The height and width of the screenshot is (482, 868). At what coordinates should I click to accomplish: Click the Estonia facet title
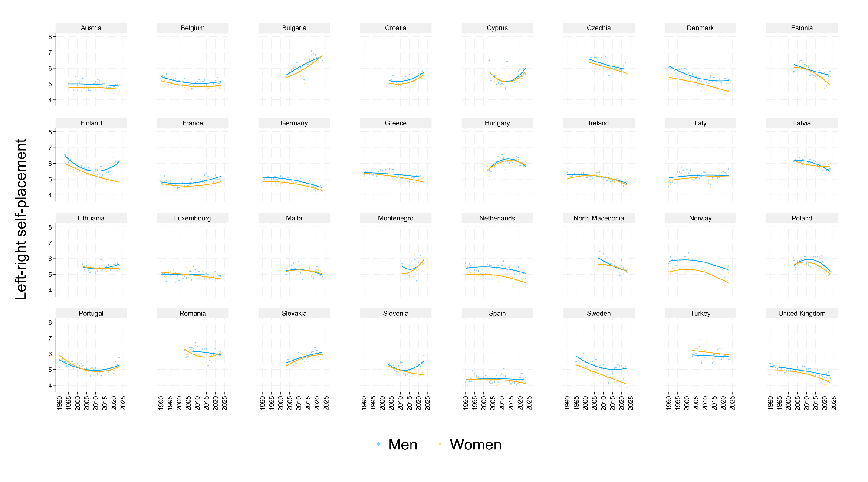(x=802, y=28)
